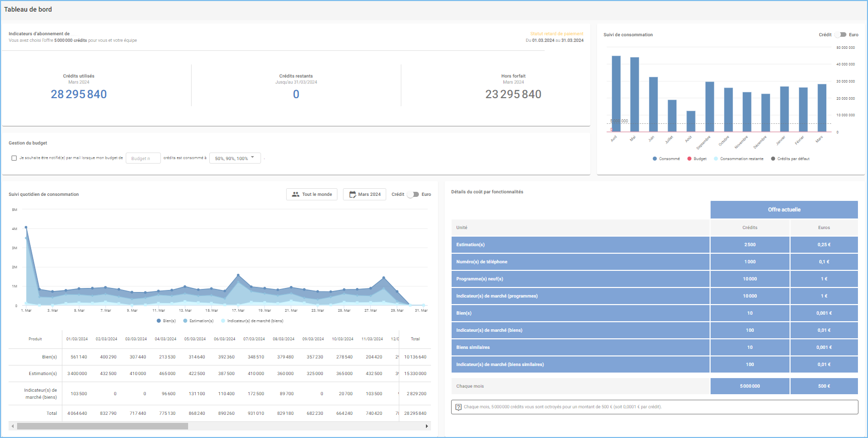Select the Numéro(s) de téléphone pricing row
The width and height of the screenshot is (868, 438).
coord(654,262)
